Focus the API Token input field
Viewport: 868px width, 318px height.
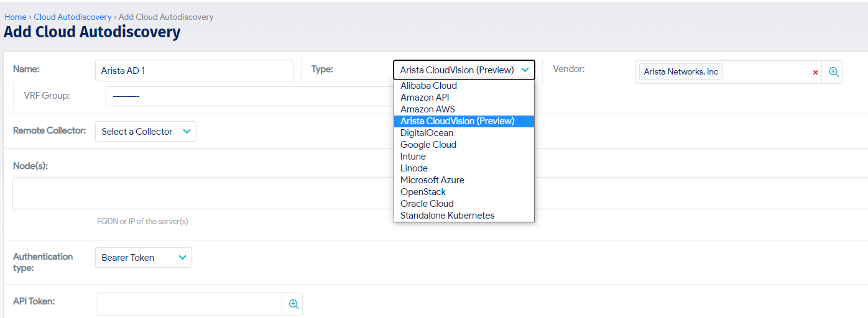(x=189, y=304)
